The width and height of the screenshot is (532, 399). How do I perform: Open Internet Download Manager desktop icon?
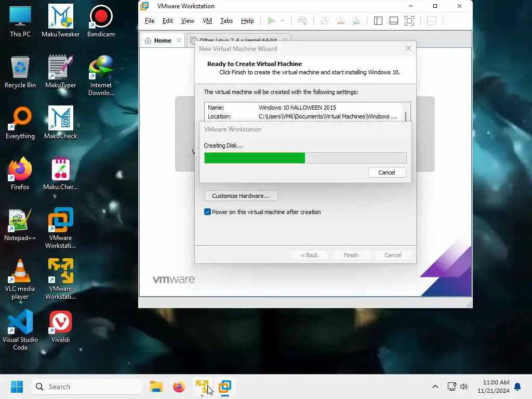[101, 76]
